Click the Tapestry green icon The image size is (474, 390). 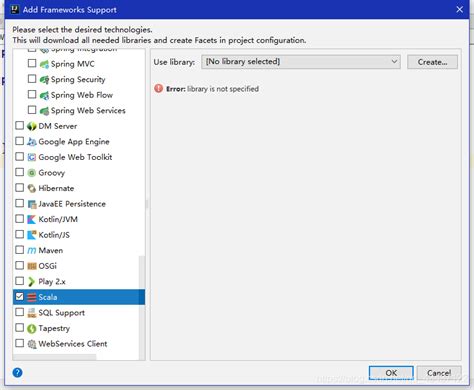32,329
